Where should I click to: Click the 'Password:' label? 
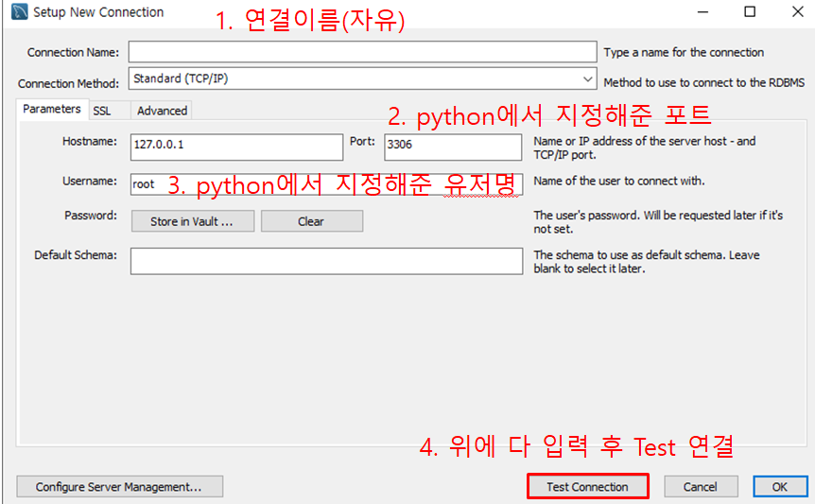(91, 215)
